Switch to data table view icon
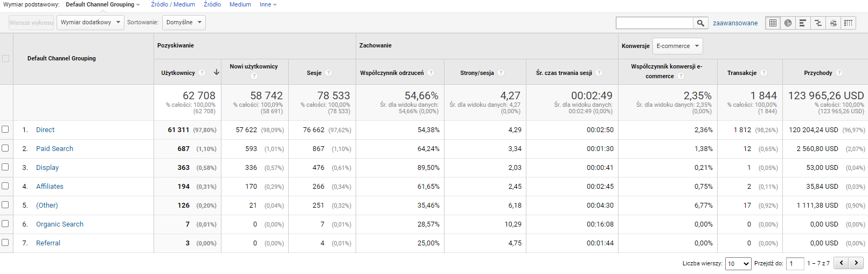The width and height of the screenshot is (868, 274). pos(773,23)
